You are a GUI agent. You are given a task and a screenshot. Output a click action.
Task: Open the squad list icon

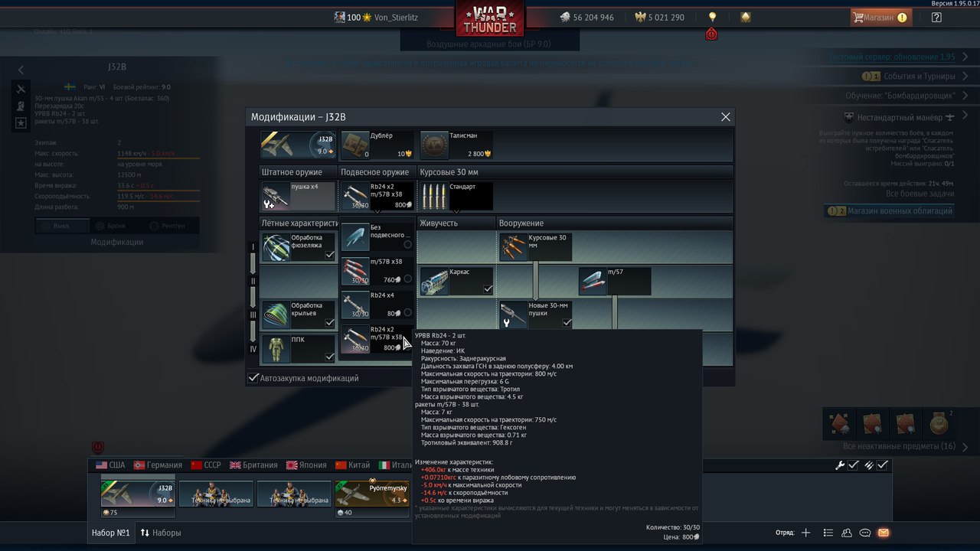pos(828,533)
